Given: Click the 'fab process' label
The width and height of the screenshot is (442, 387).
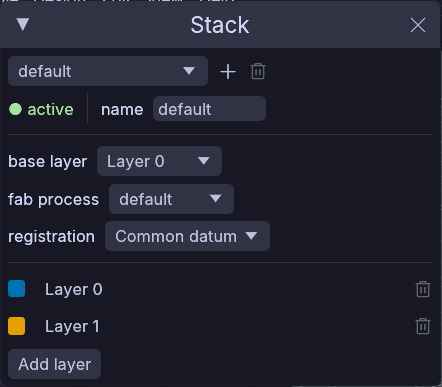Looking at the screenshot, I should click(54, 199).
